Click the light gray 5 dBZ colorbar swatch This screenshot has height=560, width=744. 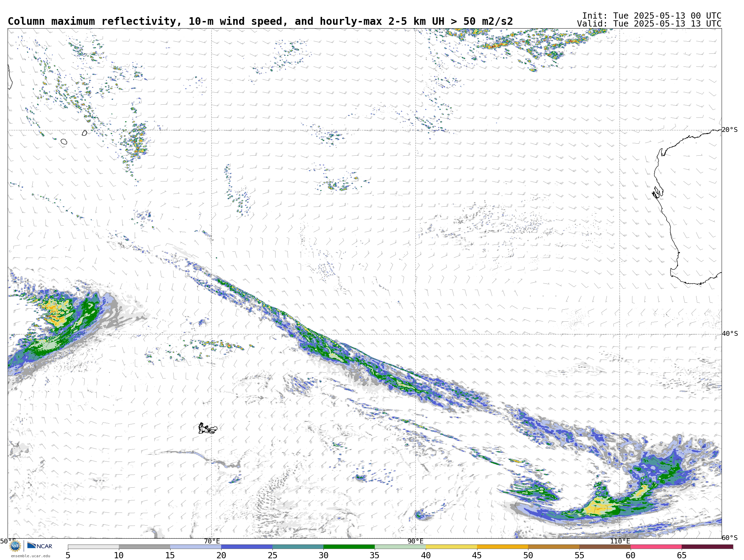[93, 547]
